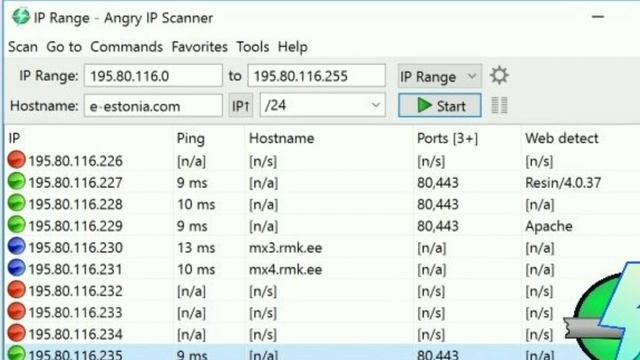640x360 pixels.
Task: Open the Scan menu
Action: coord(23,47)
